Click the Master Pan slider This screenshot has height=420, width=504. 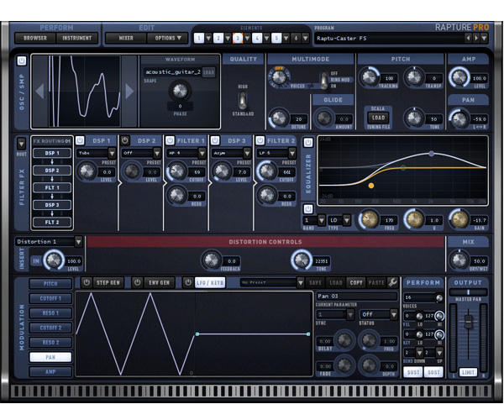point(468,292)
